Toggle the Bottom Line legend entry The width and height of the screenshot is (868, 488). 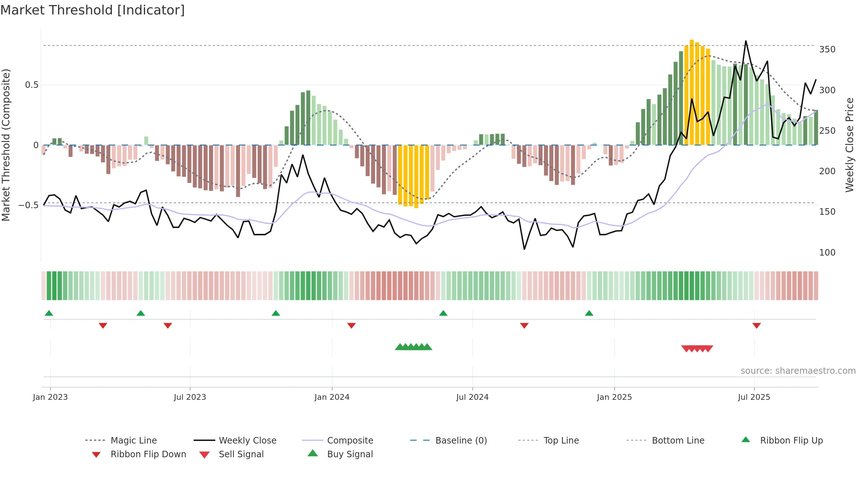(x=665, y=440)
